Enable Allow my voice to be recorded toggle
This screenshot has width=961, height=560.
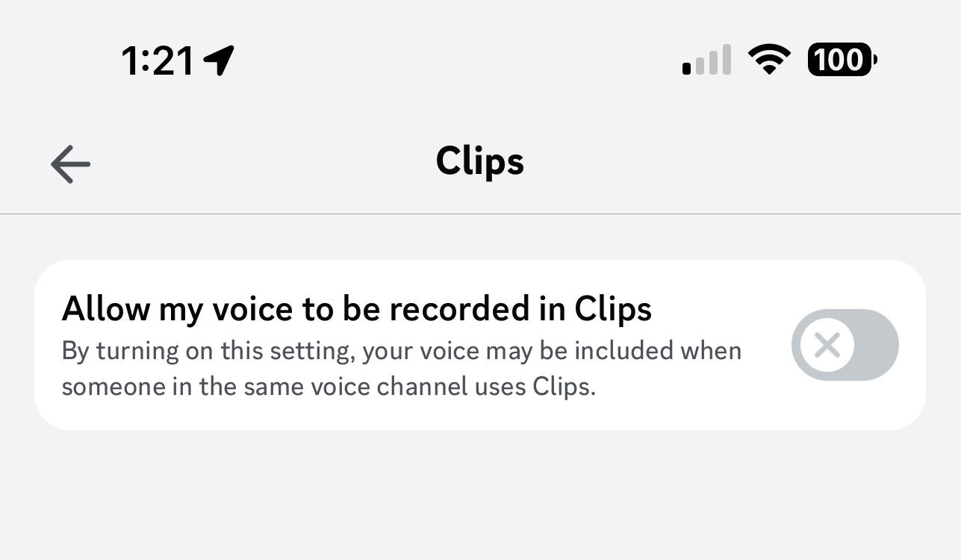[x=845, y=345]
